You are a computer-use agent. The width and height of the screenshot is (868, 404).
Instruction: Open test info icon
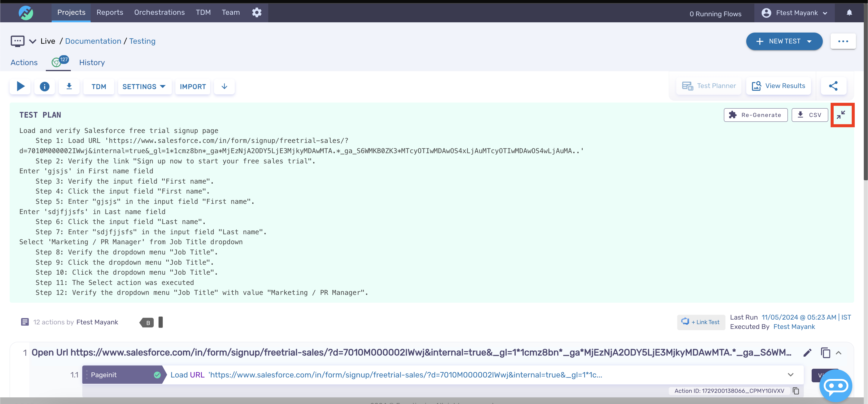[45, 87]
